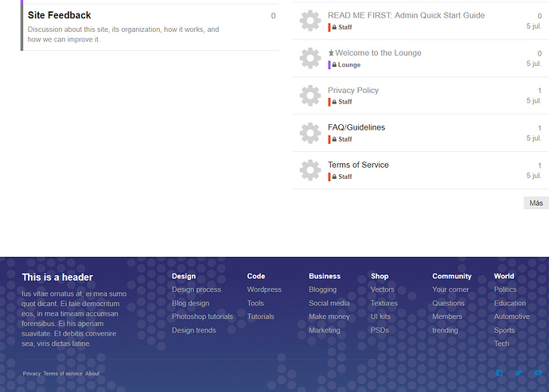The width and height of the screenshot is (549, 392).
Task: Open the Facebook icon in the footer
Action: 500,373
